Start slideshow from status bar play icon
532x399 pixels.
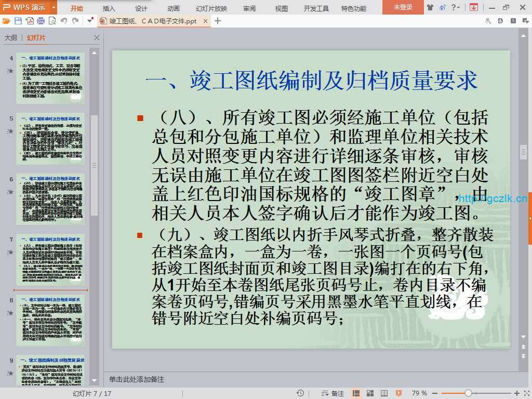[398, 393]
